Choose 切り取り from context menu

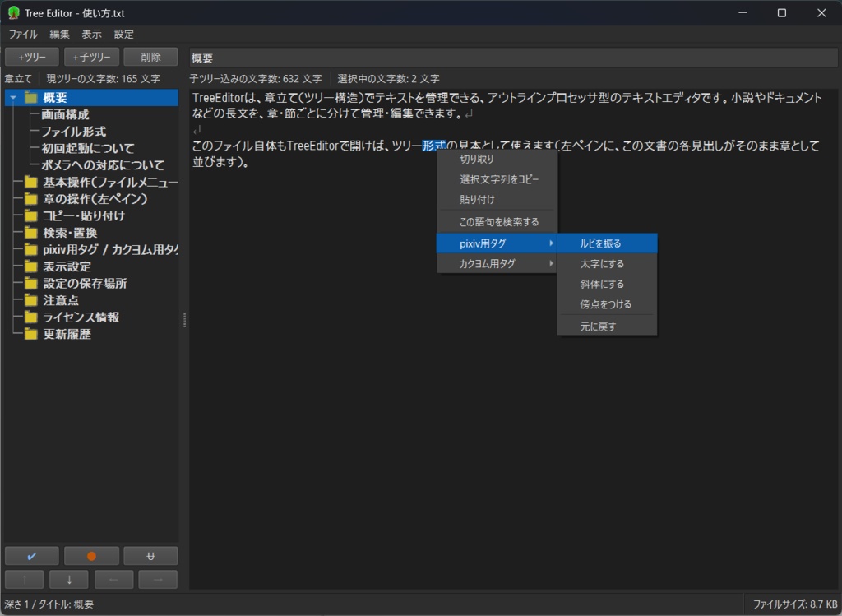point(497,159)
